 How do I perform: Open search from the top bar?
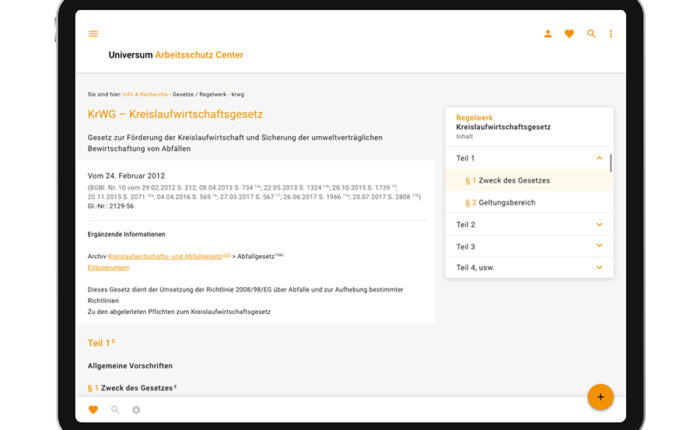click(591, 34)
